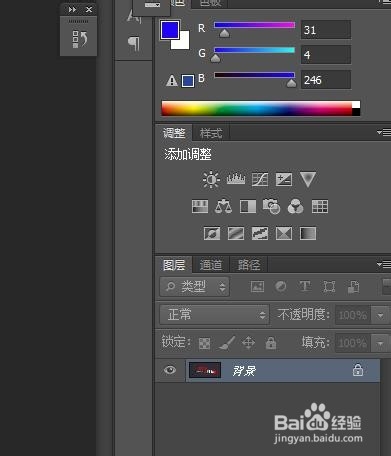Click the 背景 layer thumbnail

click(205, 370)
